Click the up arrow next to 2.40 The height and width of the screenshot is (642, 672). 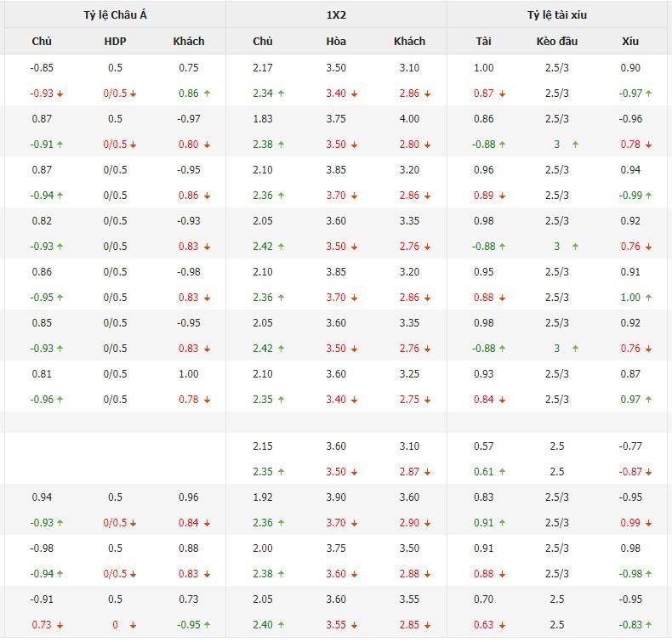point(281,625)
